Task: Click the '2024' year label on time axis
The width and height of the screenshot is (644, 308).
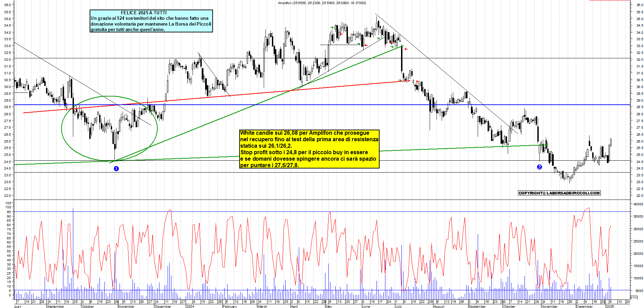Action: 190,306
